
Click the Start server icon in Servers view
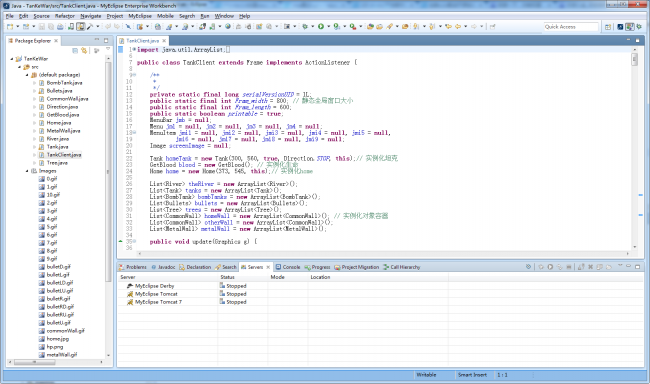(550, 267)
